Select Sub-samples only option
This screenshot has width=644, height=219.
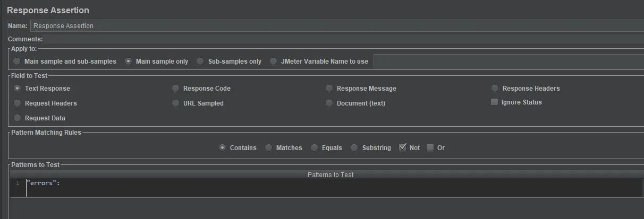coord(200,62)
